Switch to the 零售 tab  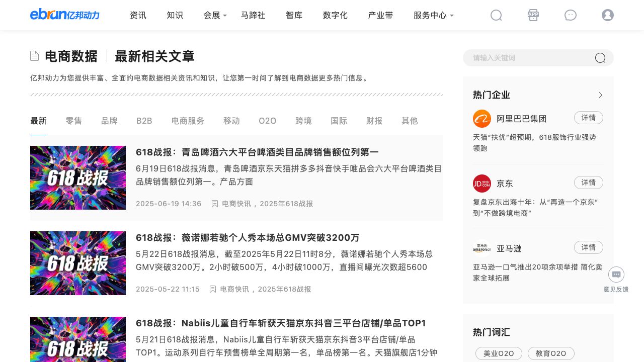[74, 121]
